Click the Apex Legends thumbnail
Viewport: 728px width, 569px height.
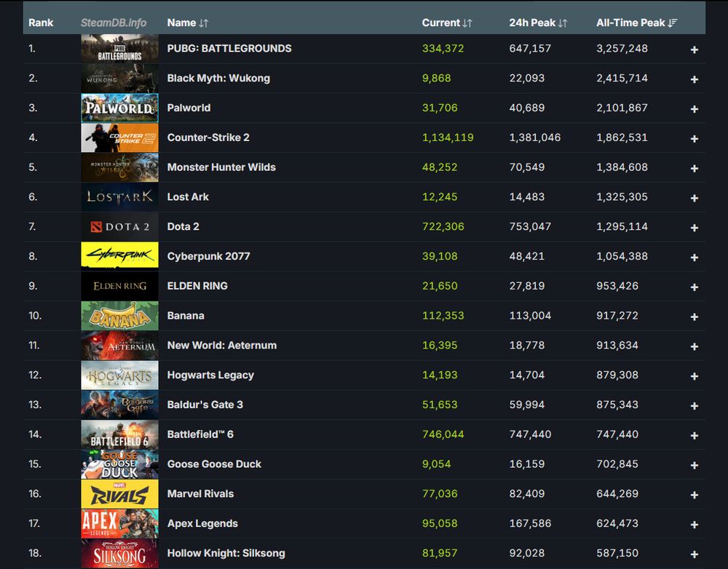point(120,523)
